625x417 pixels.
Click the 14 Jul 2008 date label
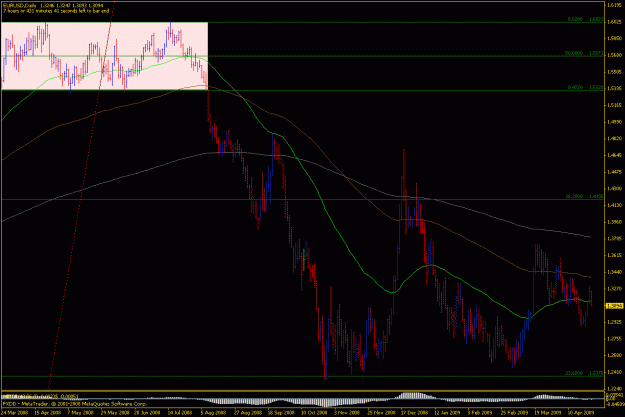[x=180, y=413]
